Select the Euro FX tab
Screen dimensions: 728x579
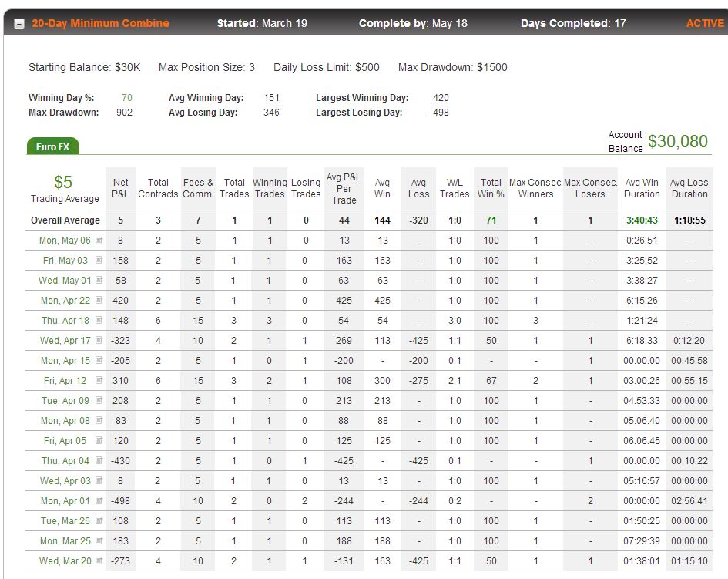pos(52,146)
